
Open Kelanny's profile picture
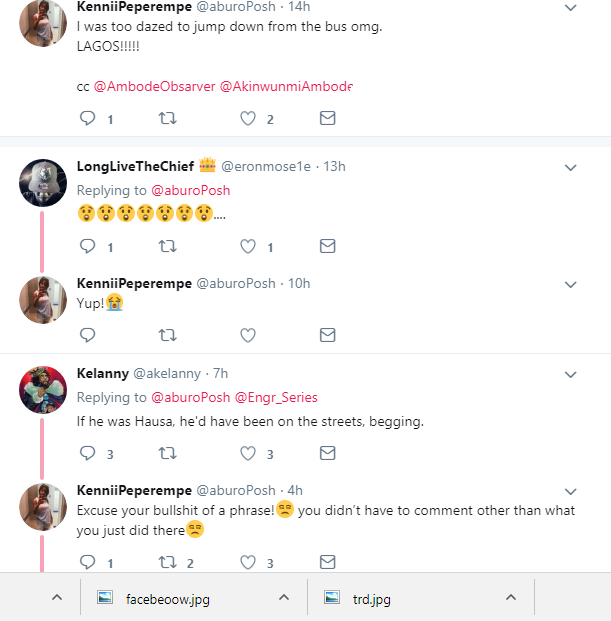click(43, 389)
